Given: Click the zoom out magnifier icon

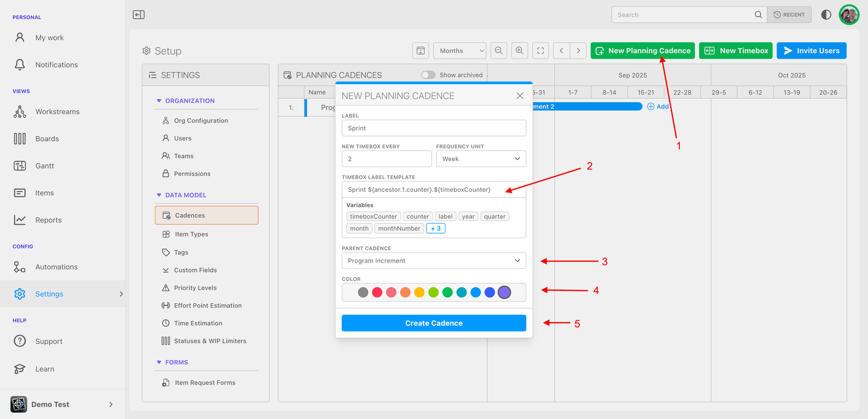Looking at the screenshot, I should coord(498,51).
